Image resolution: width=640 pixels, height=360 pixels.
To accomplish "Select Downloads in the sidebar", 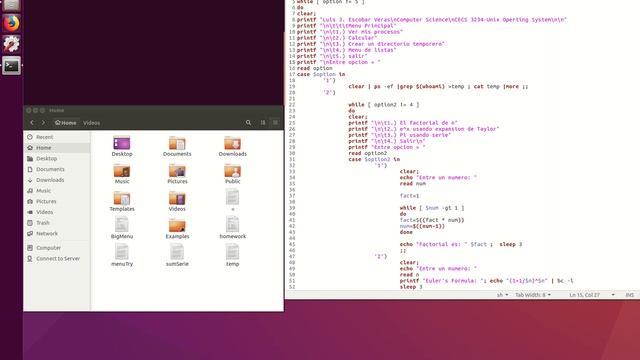I will click(x=57, y=180).
